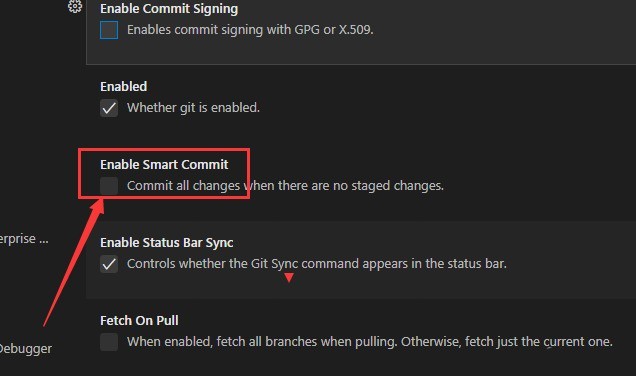Click the GPG or X.509 signing description

pos(250,30)
